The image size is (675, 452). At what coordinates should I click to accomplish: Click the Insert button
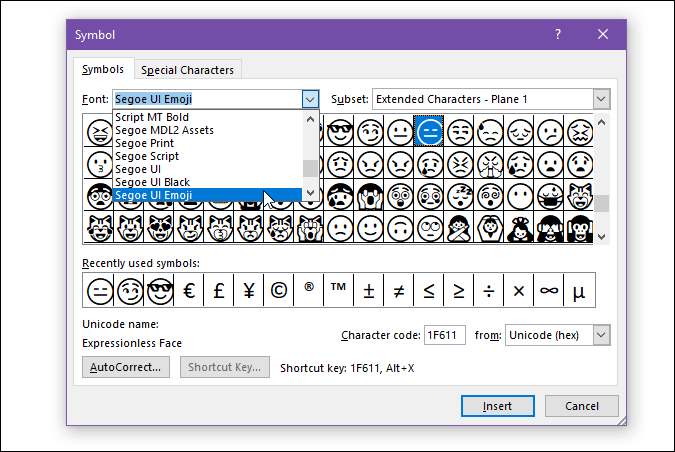point(497,406)
